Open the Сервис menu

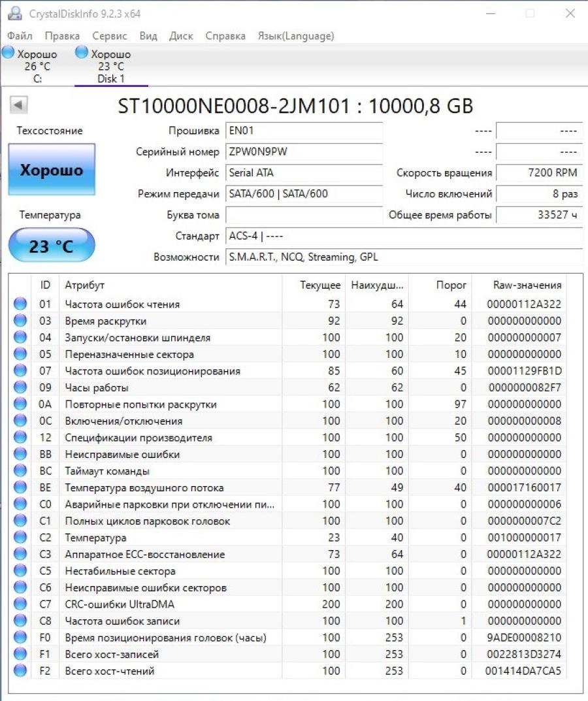[110, 36]
